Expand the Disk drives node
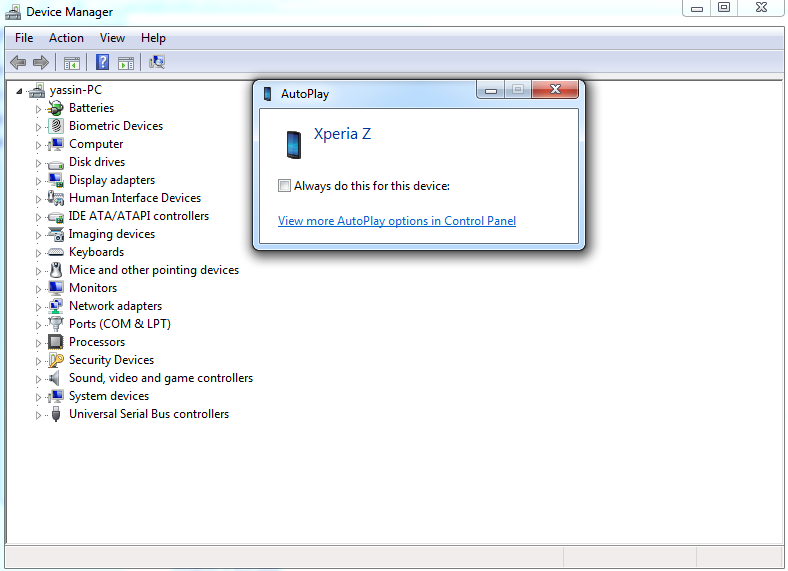 coord(38,163)
